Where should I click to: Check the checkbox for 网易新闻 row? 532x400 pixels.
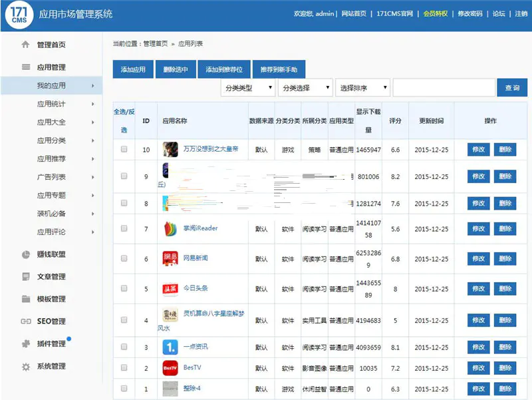124,258
